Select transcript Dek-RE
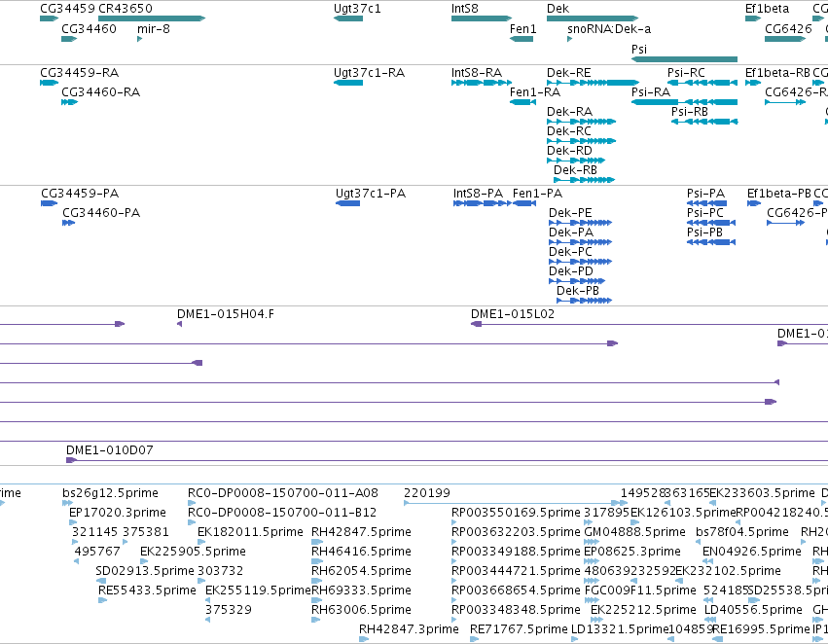Image resolution: width=828 pixels, height=644 pixels. coord(593,83)
